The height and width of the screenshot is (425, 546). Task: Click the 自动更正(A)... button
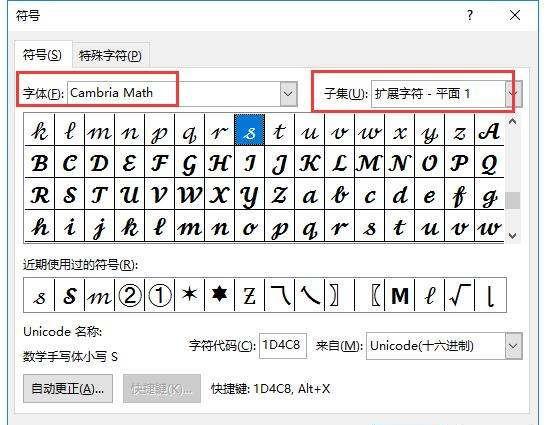tap(68, 388)
